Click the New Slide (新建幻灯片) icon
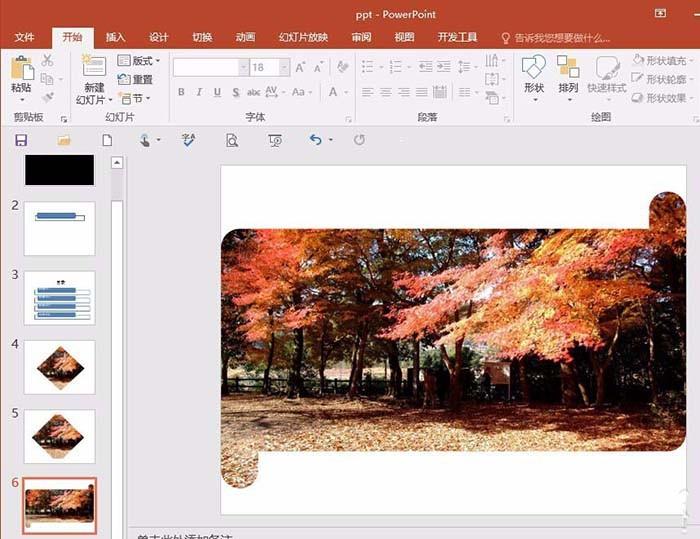Image resolution: width=700 pixels, height=539 pixels. [94, 67]
